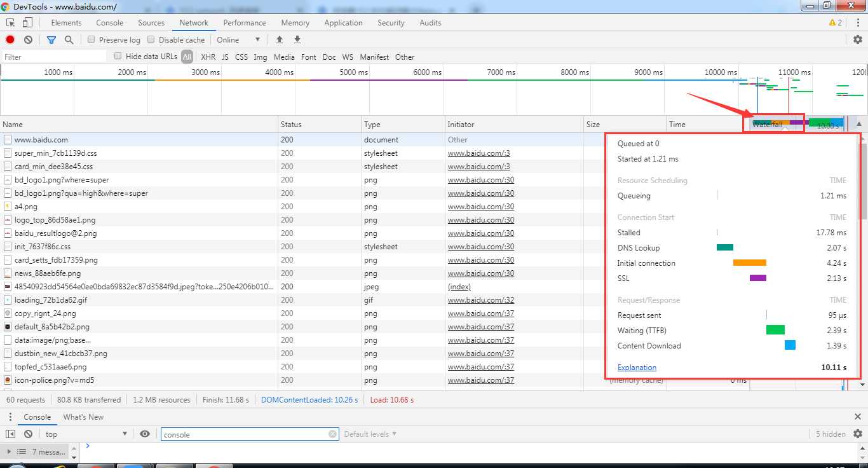
Task: Click the a4.png file icon
Action: coord(8,207)
